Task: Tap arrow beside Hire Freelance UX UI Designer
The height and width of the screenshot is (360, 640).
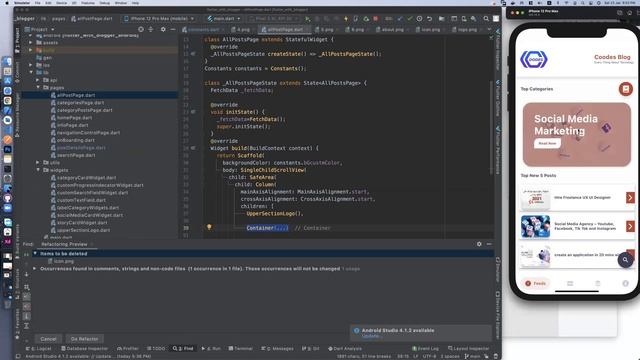Action: coord(630,198)
